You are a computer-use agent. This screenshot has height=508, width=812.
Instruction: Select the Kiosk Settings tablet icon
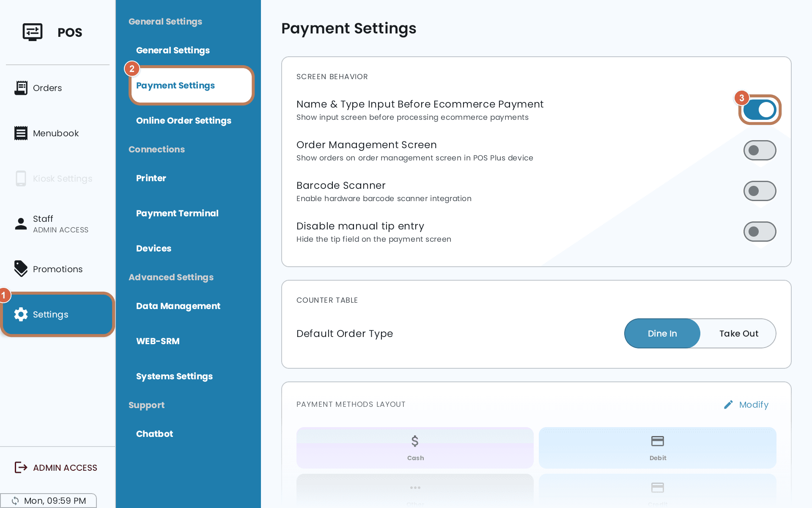(x=21, y=178)
